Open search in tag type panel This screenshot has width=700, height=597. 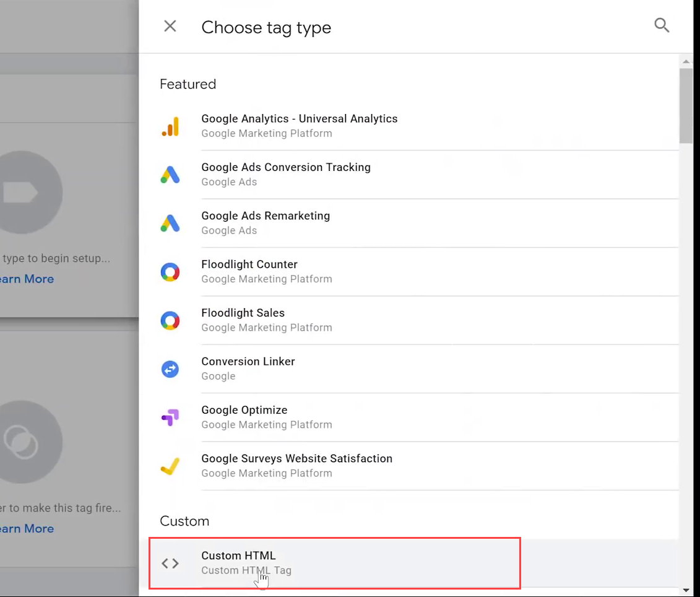tap(662, 25)
